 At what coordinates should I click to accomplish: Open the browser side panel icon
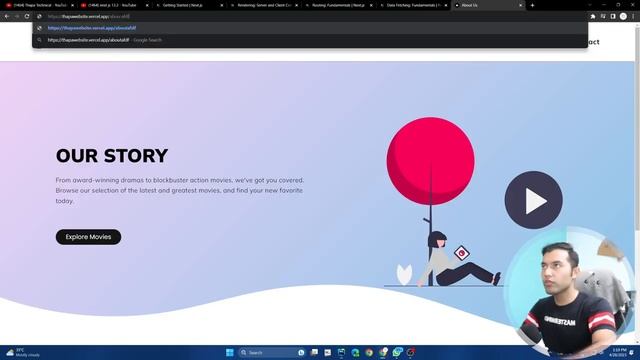tap(613, 16)
